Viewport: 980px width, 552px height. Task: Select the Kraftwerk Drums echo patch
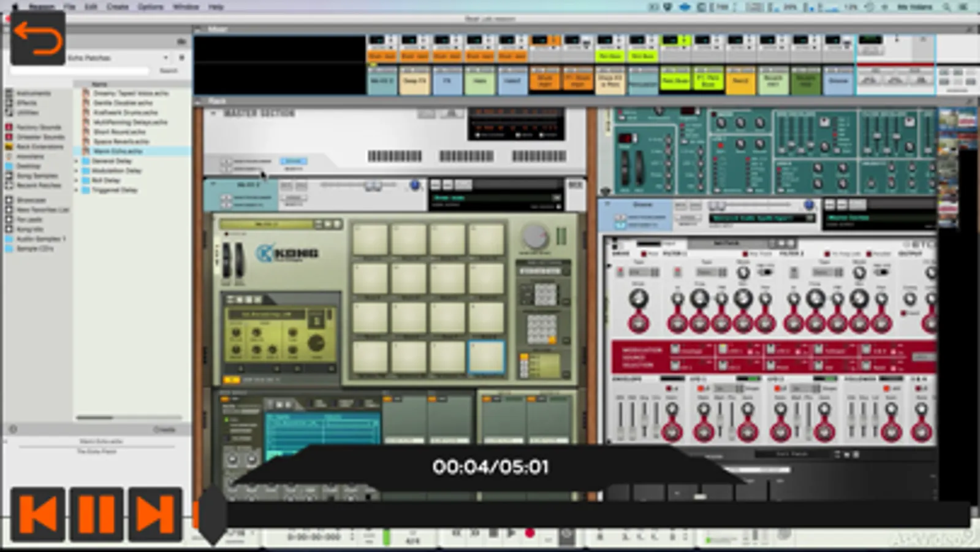coord(125,113)
